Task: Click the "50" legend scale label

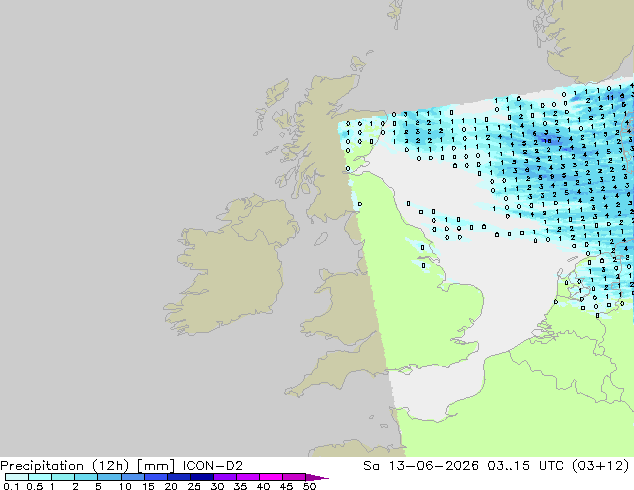Action: click(309, 486)
